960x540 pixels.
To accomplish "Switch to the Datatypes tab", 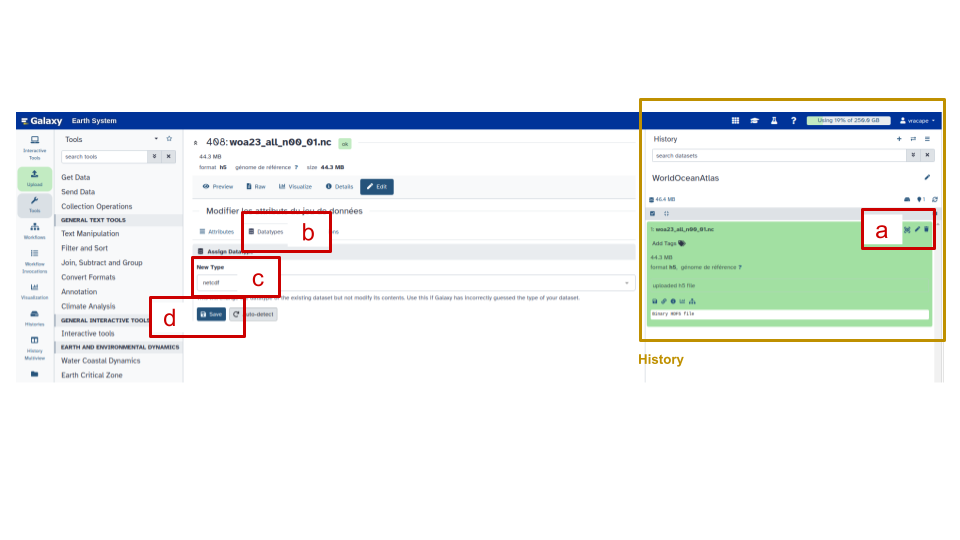I will tap(266, 231).
